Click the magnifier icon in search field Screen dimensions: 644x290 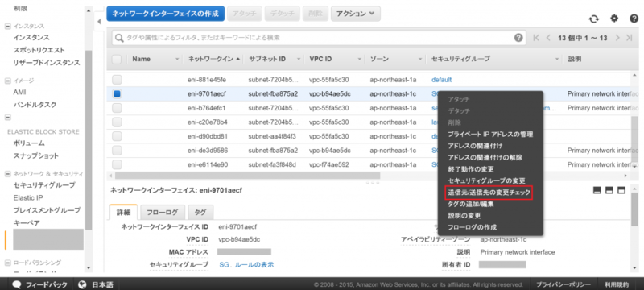pyautogui.click(x=119, y=38)
